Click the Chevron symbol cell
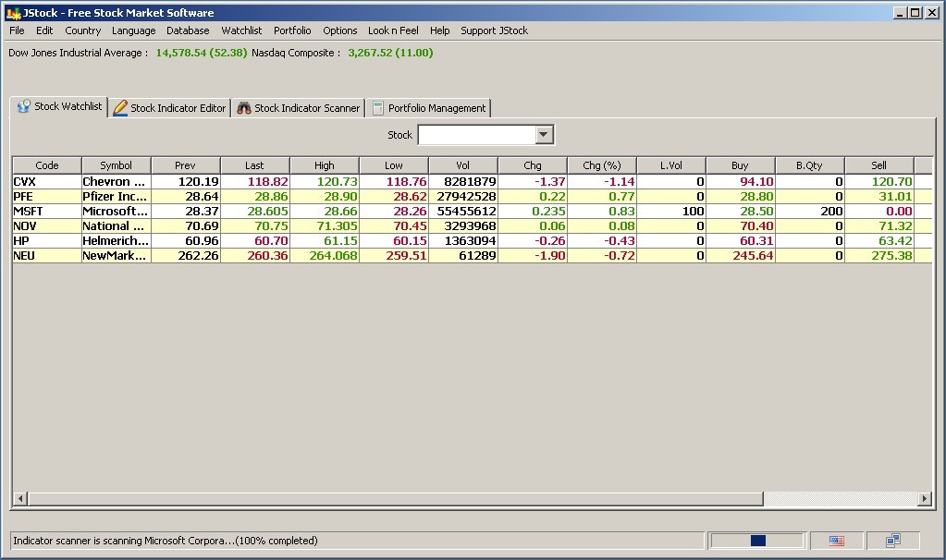This screenshot has height=560, width=946. pos(116,181)
